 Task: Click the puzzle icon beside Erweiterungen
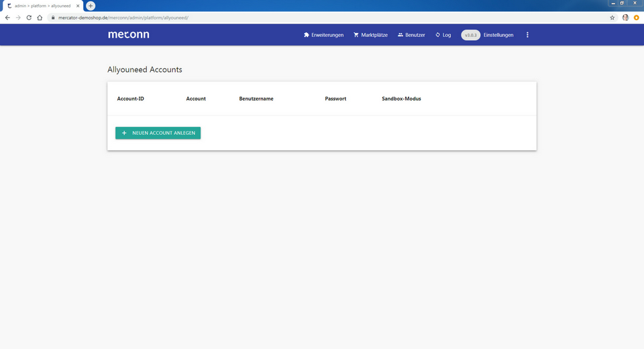pos(307,35)
